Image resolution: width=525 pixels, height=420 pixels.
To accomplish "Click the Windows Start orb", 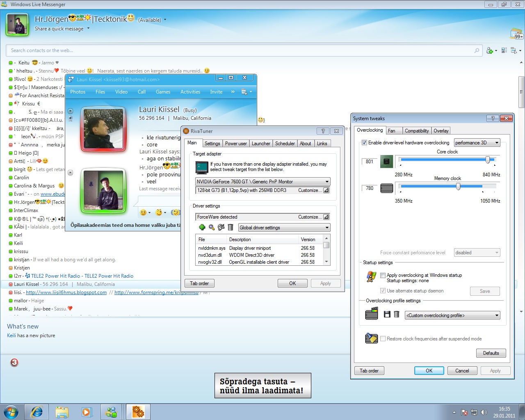I will 11,412.
